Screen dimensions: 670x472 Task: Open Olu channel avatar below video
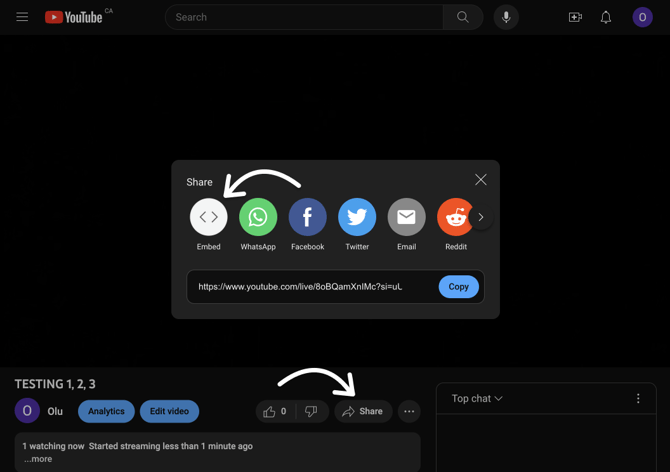coord(27,411)
